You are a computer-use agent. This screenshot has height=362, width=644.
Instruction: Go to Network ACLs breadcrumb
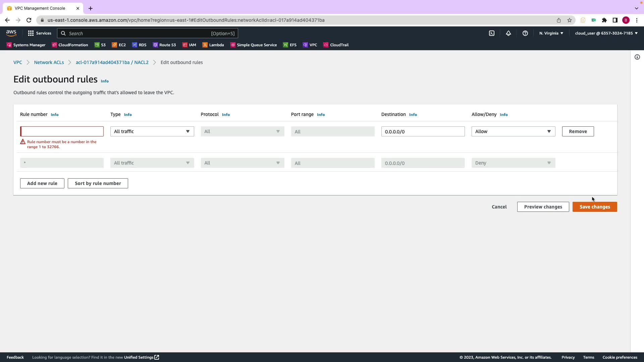pos(49,62)
